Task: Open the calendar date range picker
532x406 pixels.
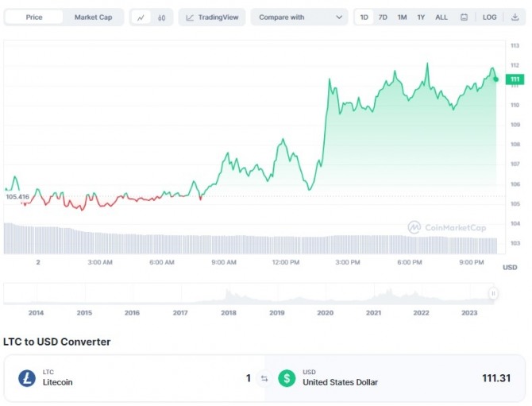Action: [x=464, y=17]
